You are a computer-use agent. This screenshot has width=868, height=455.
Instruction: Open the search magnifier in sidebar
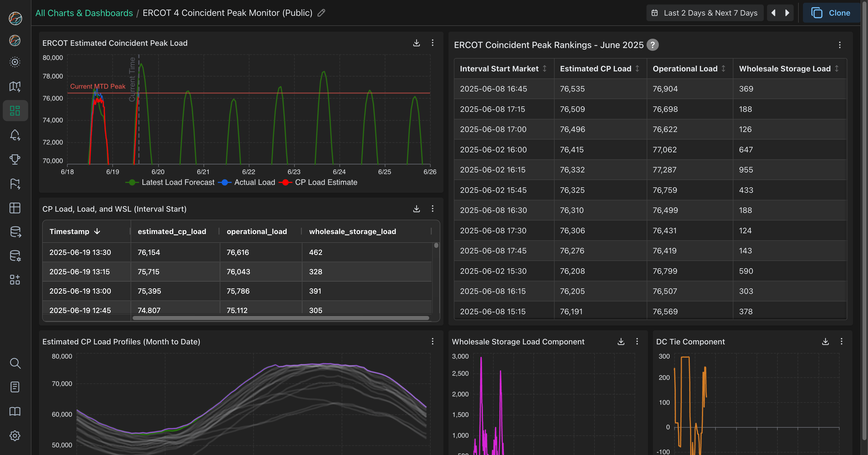pyautogui.click(x=15, y=363)
